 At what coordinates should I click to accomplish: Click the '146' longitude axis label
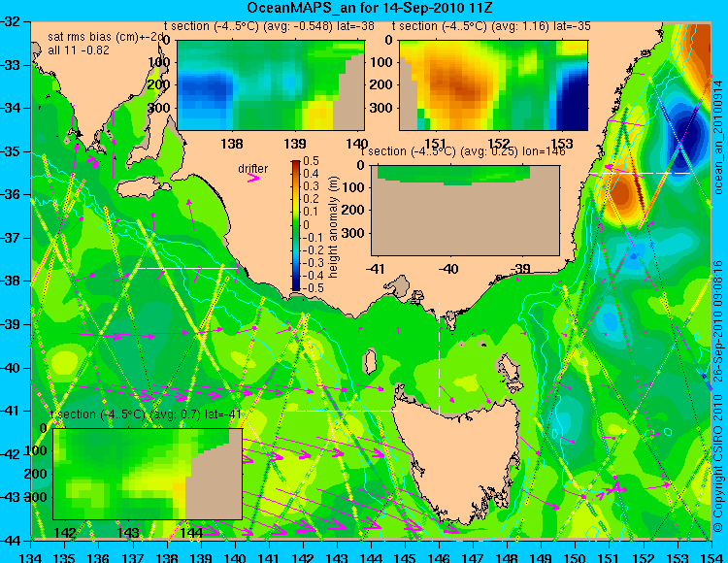click(x=439, y=557)
